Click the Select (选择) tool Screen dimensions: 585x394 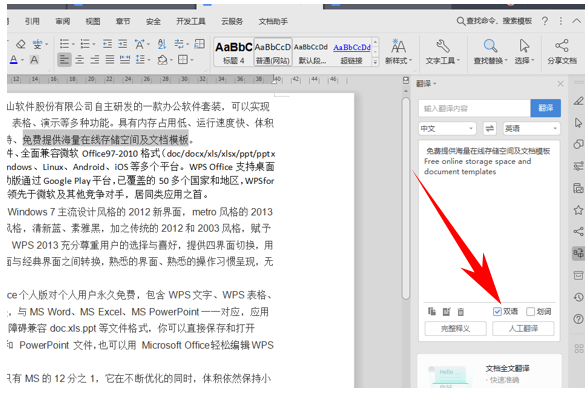point(524,51)
